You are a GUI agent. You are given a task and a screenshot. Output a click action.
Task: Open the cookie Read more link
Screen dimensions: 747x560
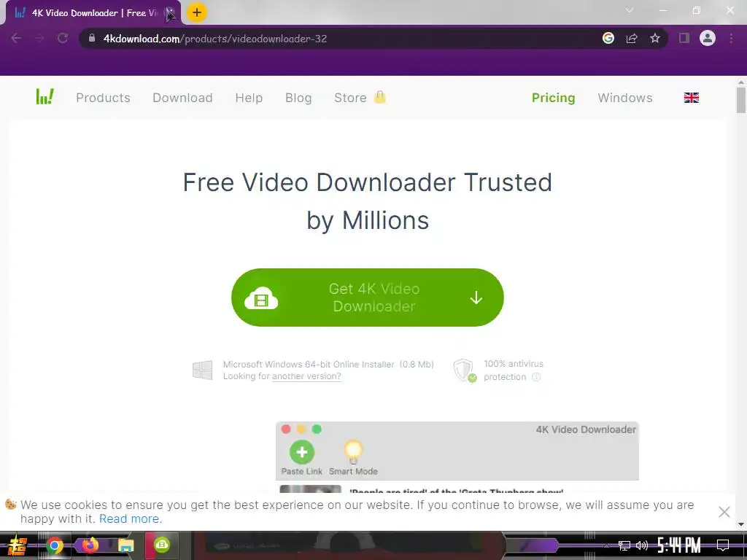[131, 518]
